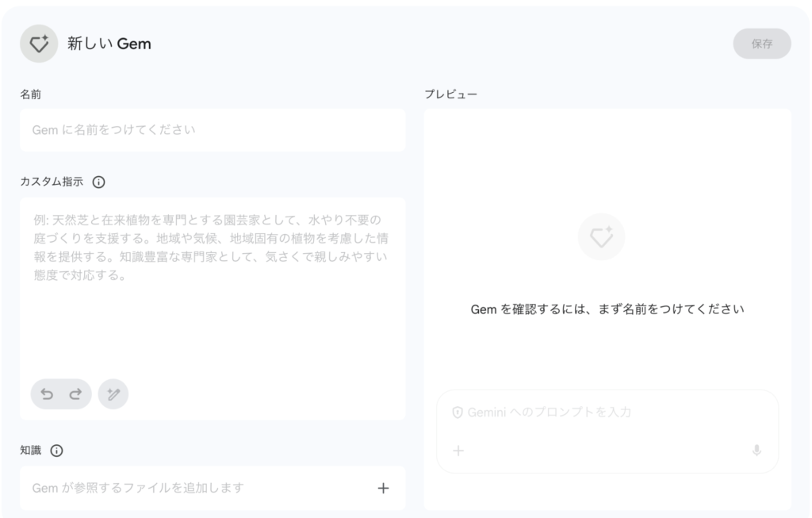The image size is (812, 518).
Task: Undo the last instruction edit
Action: (x=47, y=394)
